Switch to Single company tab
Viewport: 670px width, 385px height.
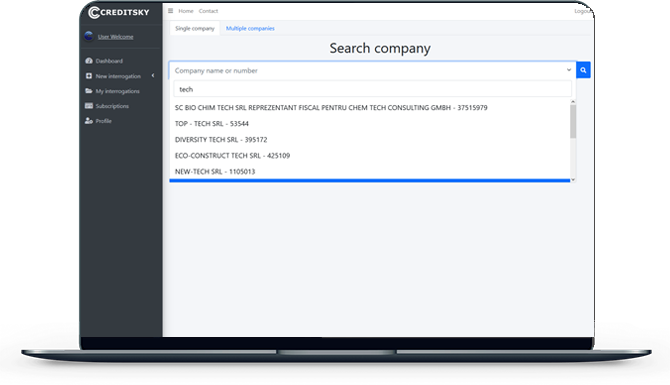[x=195, y=28]
